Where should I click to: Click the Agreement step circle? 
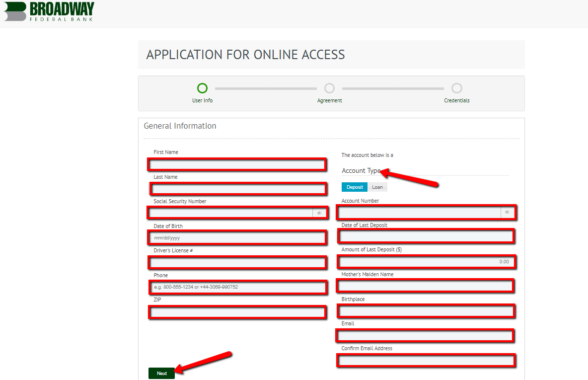point(329,88)
